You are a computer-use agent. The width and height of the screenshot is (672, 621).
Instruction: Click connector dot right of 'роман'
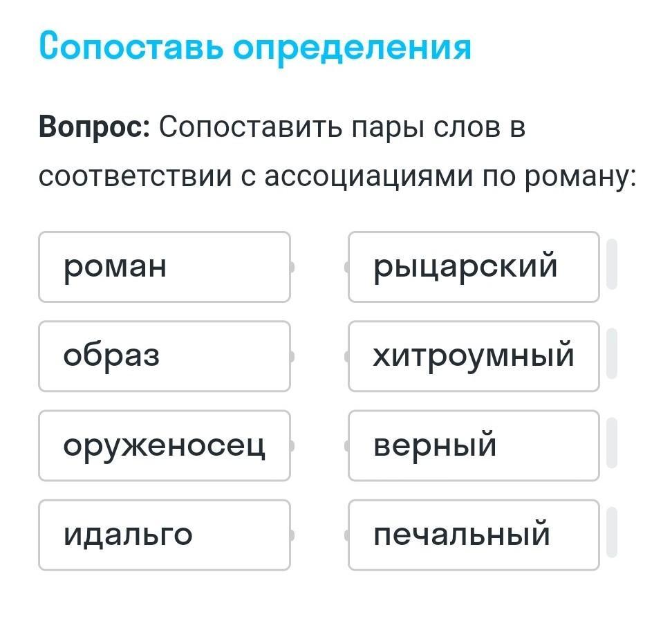coord(292,267)
